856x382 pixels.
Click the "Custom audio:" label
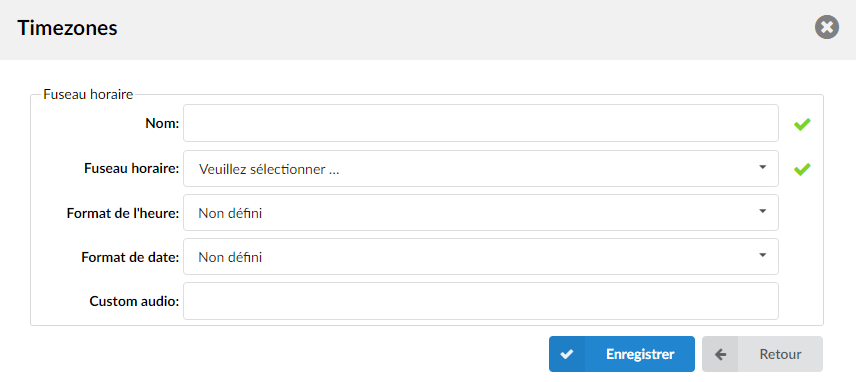pos(134,301)
